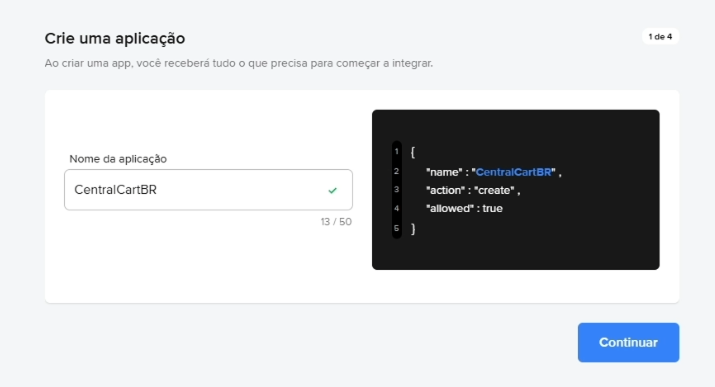Click the 'Nome da aplicação' label
The image size is (715, 387).
pyautogui.click(x=118, y=159)
